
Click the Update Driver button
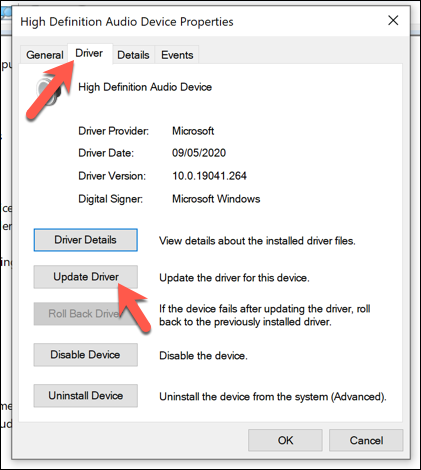coord(85,277)
